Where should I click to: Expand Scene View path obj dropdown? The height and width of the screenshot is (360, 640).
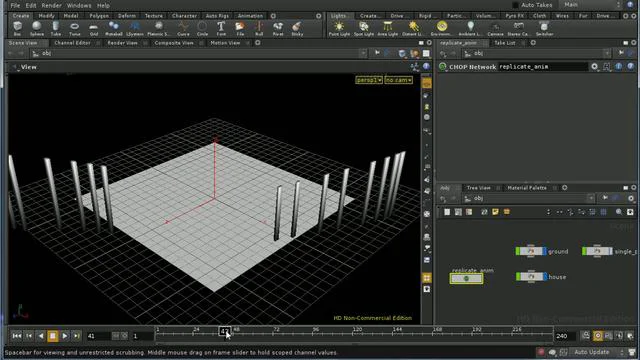point(363,53)
